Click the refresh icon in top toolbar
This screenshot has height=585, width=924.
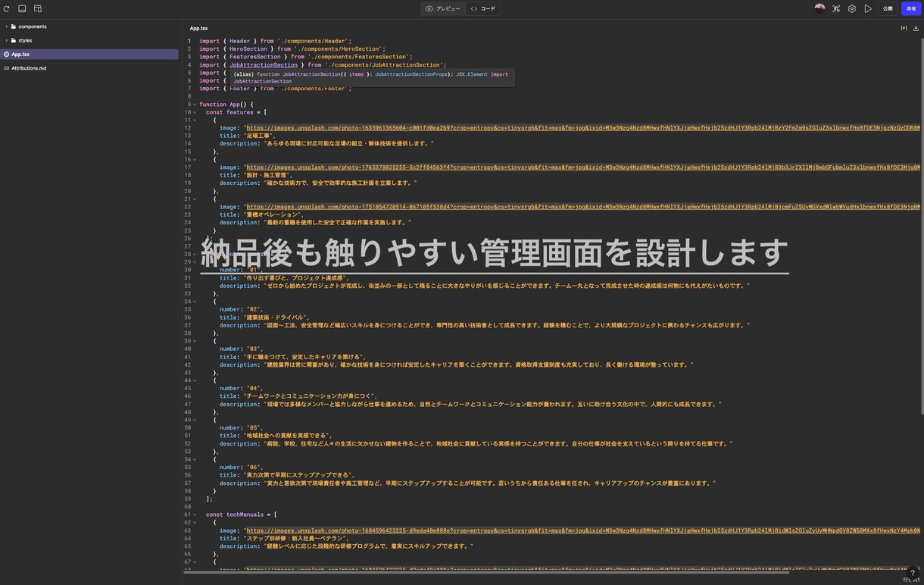pyautogui.click(x=6, y=8)
